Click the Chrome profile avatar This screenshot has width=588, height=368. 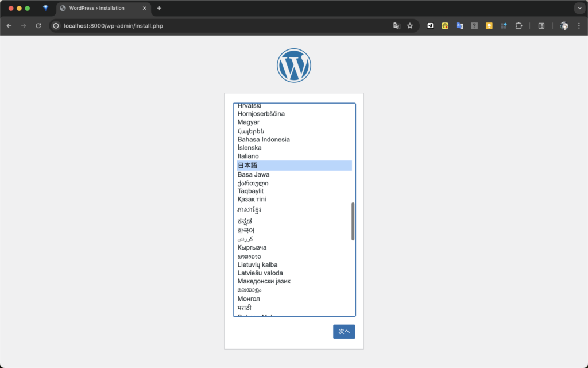pyautogui.click(x=564, y=26)
